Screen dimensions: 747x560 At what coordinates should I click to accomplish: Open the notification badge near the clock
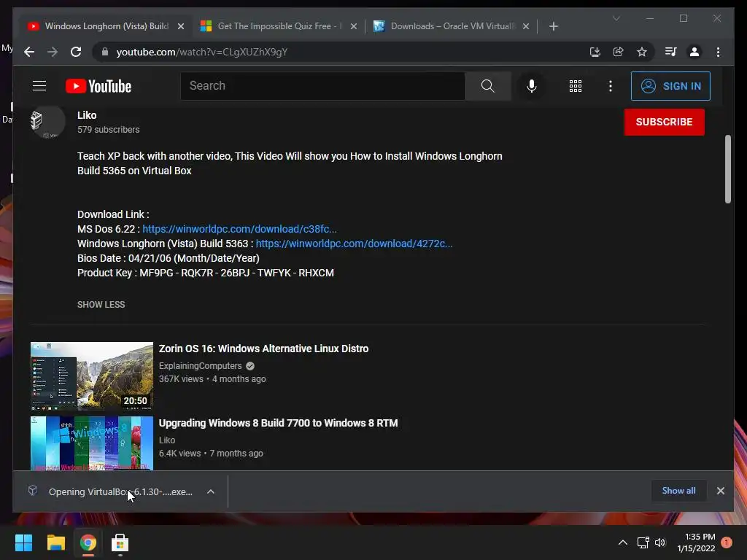pos(727,542)
